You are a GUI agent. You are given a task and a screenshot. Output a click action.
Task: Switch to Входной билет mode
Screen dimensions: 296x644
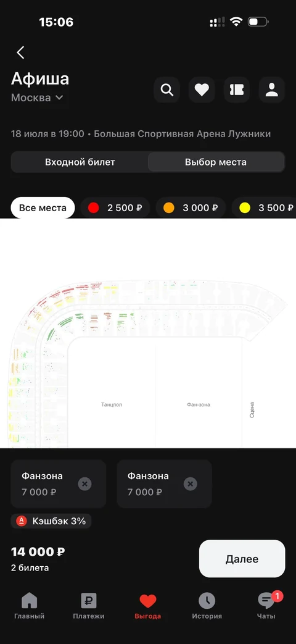pyautogui.click(x=80, y=162)
